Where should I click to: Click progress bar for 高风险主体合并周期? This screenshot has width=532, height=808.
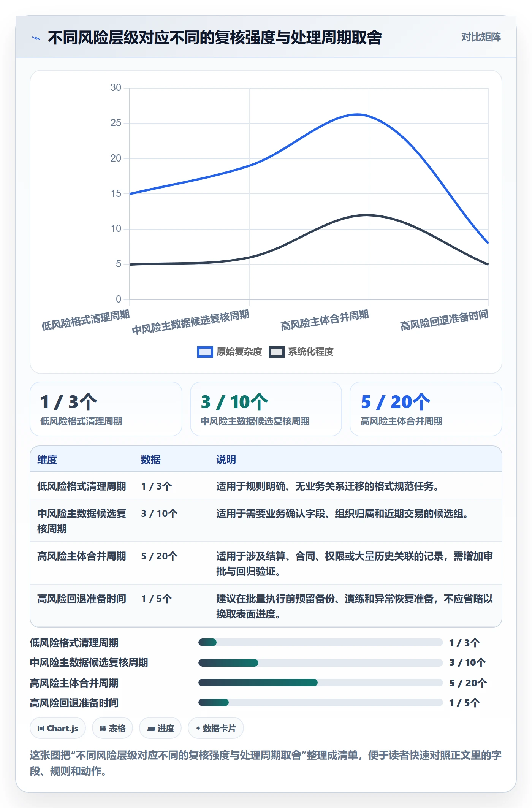tap(320, 683)
